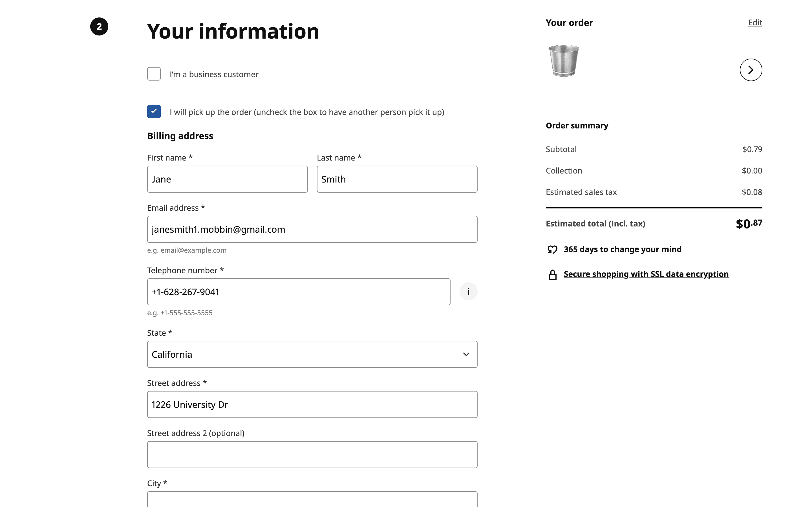The height and width of the screenshot is (507, 812).
Task: Click the First name field with Jane
Action: click(x=227, y=179)
